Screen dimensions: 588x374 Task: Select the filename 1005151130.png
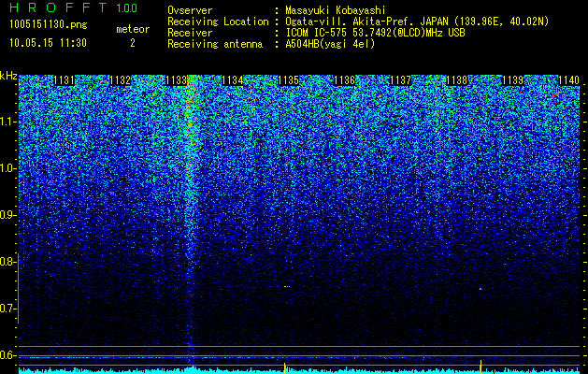tap(49, 25)
